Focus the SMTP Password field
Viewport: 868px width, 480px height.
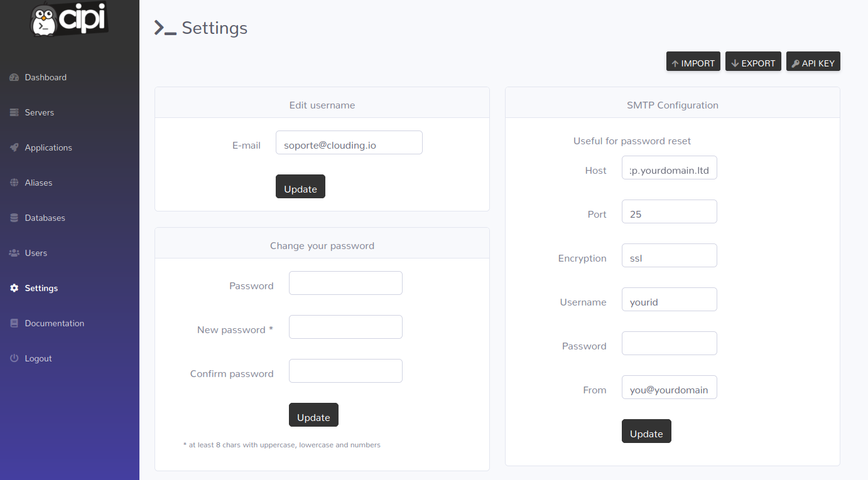670,343
